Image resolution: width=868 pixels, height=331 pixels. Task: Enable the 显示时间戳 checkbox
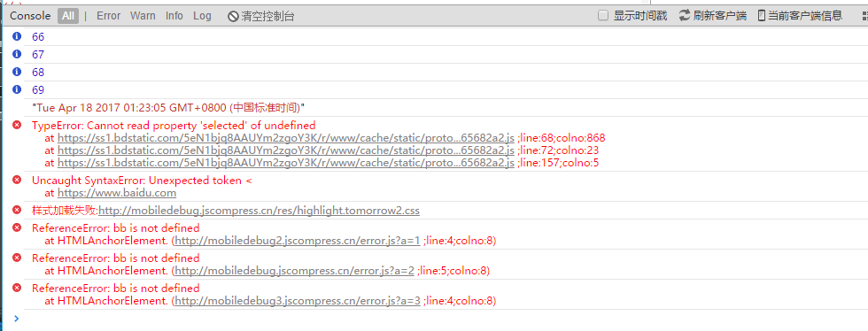coord(603,16)
